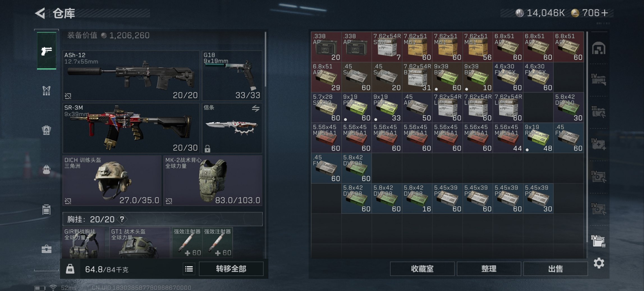The image size is (644, 291).
Task: Click the settings gear icon
Action: point(599,263)
